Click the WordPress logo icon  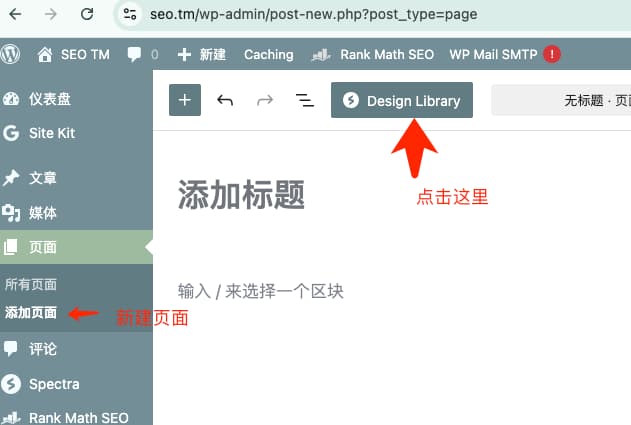coord(11,54)
